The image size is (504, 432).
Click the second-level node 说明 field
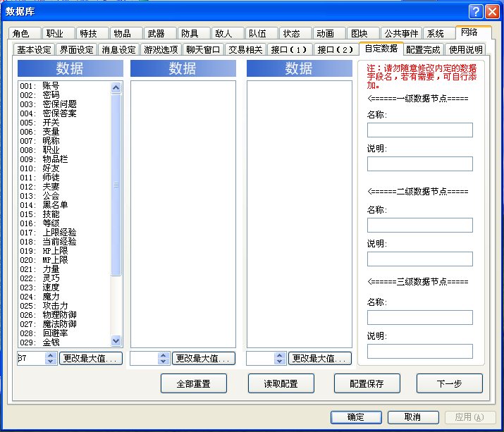[x=420, y=259]
